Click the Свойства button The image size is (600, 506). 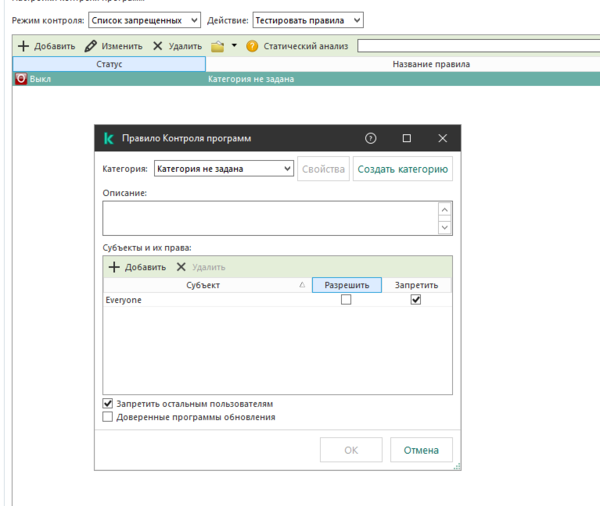click(323, 169)
